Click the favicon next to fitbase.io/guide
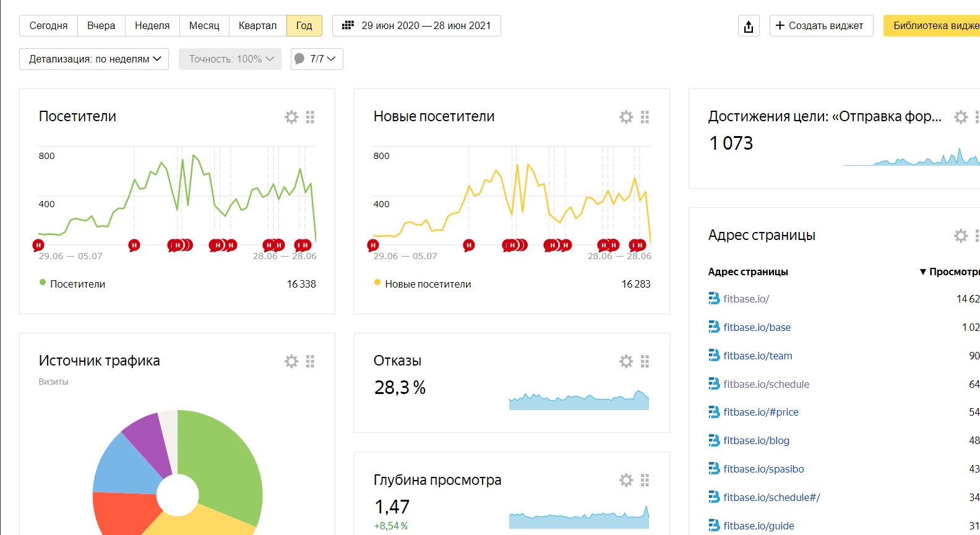The image size is (980, 535). [x=714, y=526]
